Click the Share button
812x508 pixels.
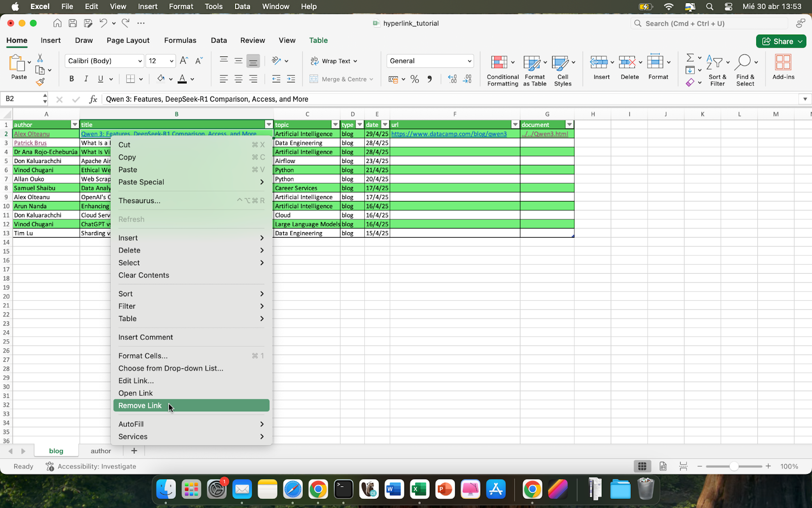tap(781, 41)
